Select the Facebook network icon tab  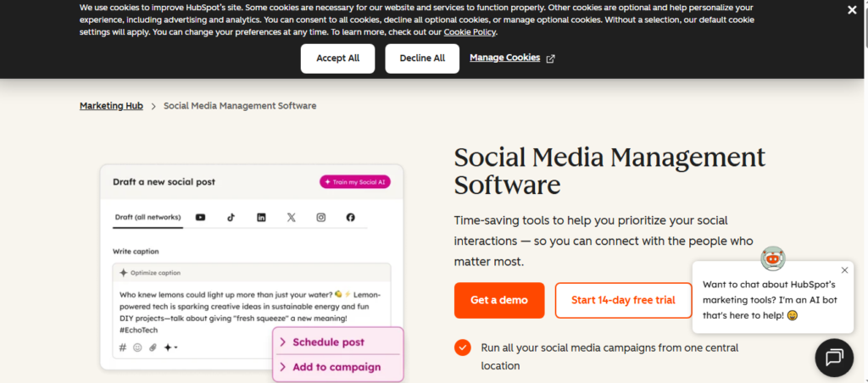tap(350, 218)
